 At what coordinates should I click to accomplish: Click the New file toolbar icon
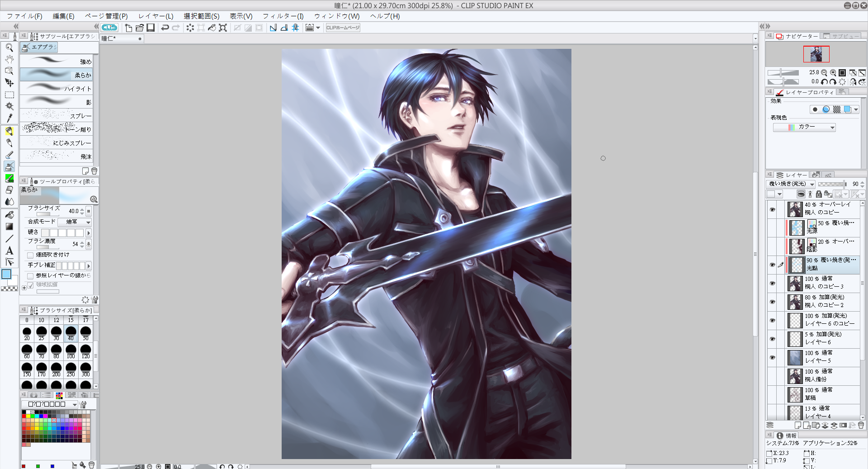click(x=128, y=28)
